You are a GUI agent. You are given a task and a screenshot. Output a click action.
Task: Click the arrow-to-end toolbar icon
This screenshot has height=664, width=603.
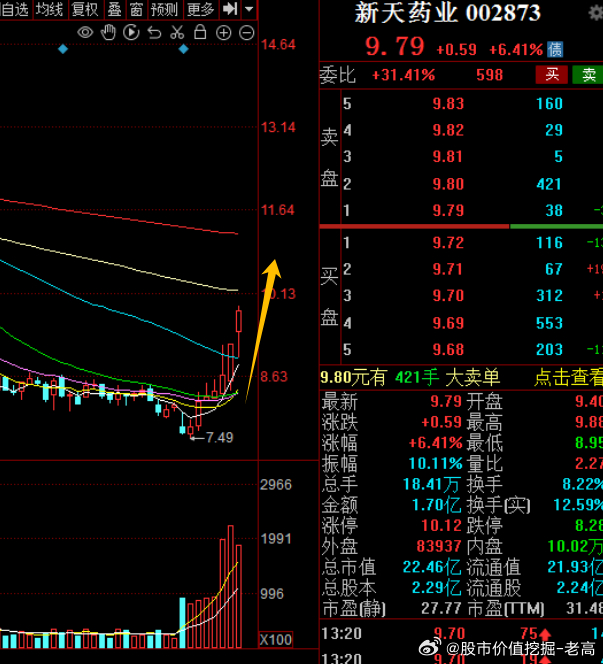pyautogui.click(x=230, y=9)
